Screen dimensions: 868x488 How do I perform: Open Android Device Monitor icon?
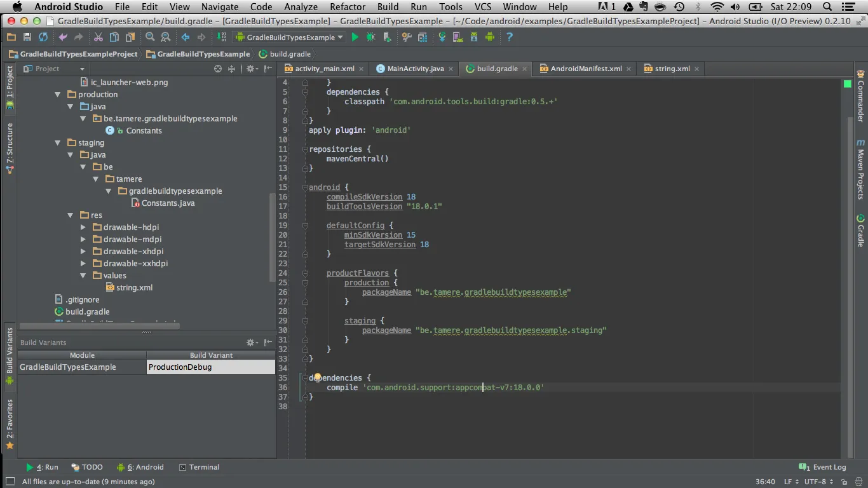[x=490, y=37]
